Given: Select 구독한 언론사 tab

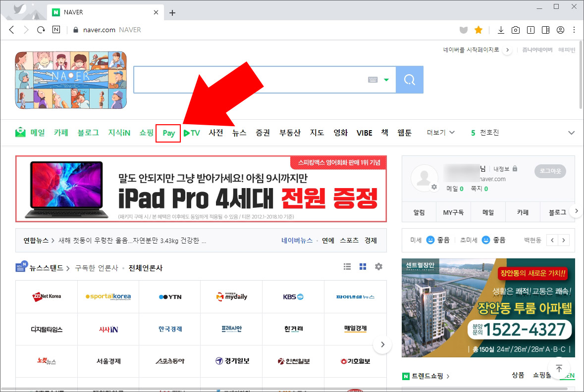Looking at the screenshot, I should [x=97, y=268].
